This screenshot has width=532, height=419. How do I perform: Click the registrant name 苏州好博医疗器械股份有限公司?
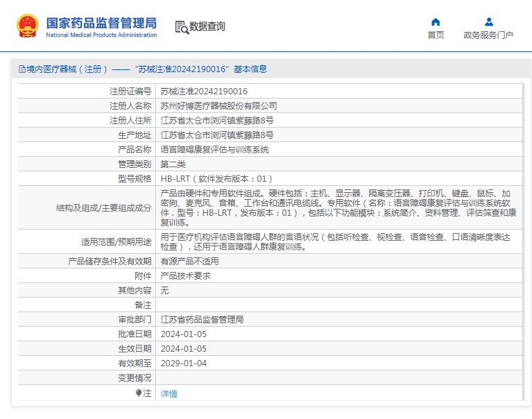[x=218, y=105]
